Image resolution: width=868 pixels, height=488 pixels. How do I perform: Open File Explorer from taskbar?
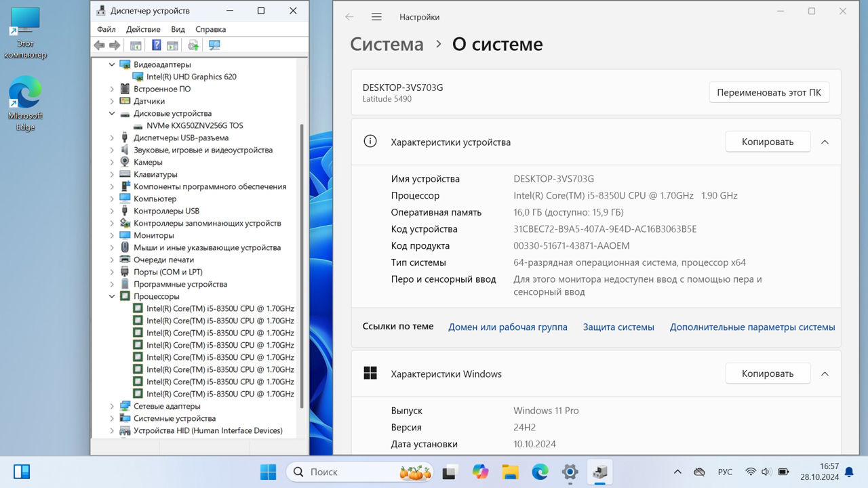point(510,472)
